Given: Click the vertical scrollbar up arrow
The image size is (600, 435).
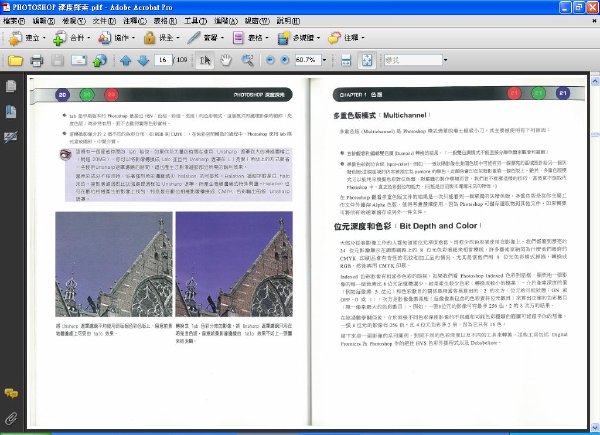Looking at the screenshot, I should click(x=595, y=81).
